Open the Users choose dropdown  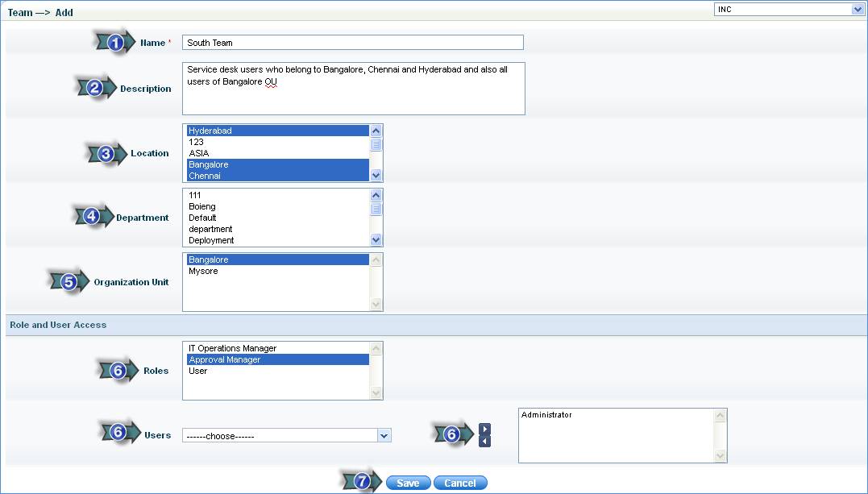tap(286, 436)
